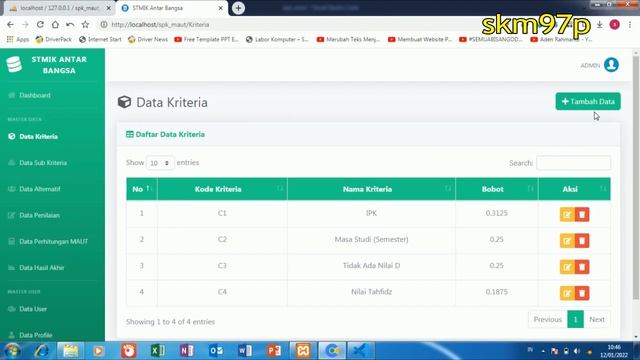The image size is (640, 360).
Task: Open the entries-per-page dropdown
Action: [160, 163]
